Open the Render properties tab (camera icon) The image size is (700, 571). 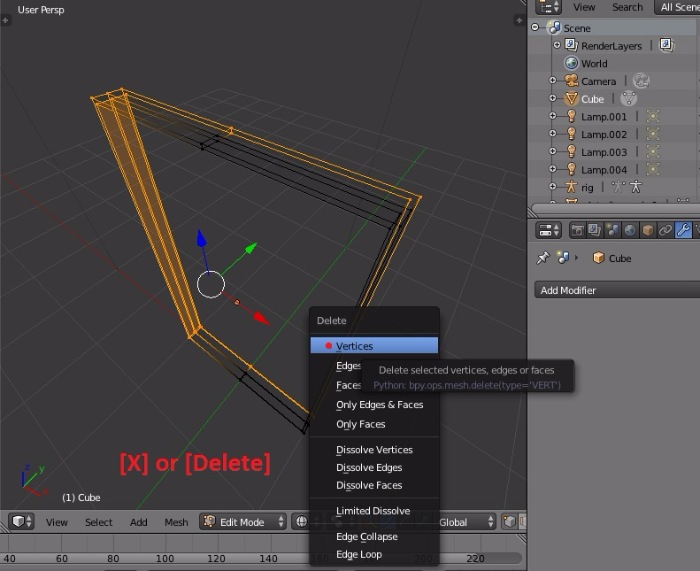(578, 230)
